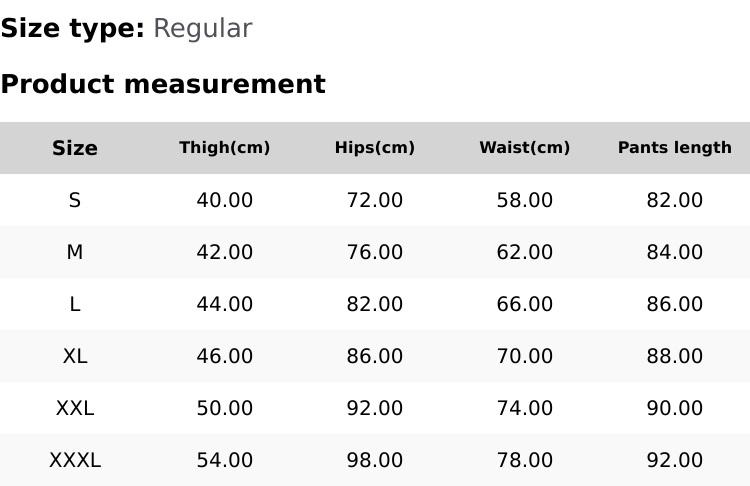This screenshot has height=486, width=750.
Task: Click the 76.00 hips value for M
Action: (375, 252)
